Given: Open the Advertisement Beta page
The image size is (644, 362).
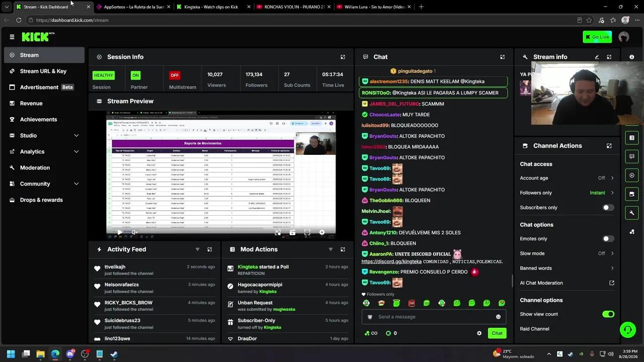Looking at the screenshot, I should coord(44,87).
